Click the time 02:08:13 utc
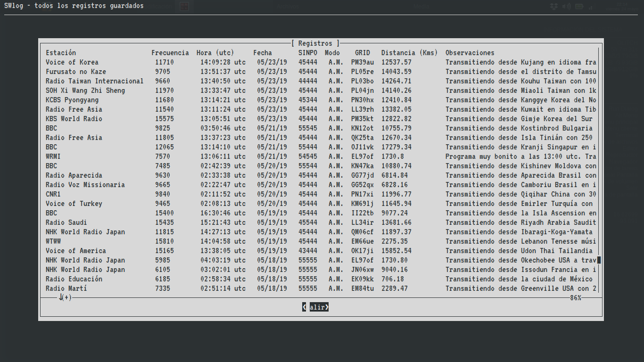The width and height of the screenshot is (644, 362). 223,204
